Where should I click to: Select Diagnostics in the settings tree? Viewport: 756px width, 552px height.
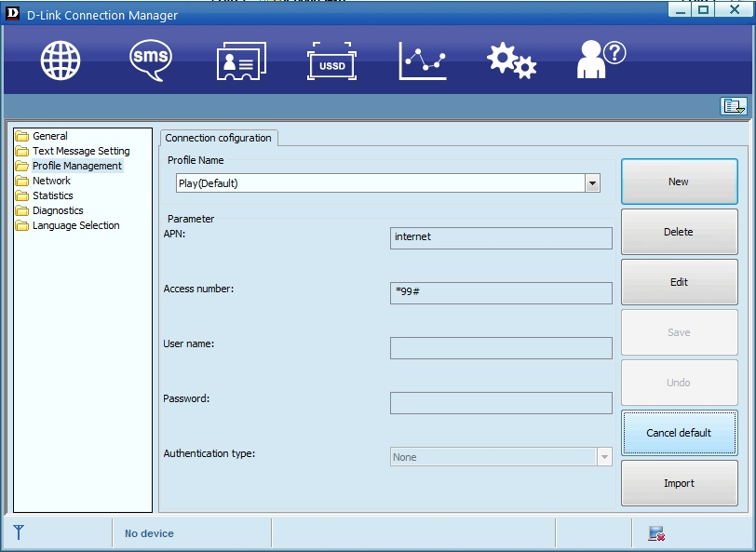[58, 210]
